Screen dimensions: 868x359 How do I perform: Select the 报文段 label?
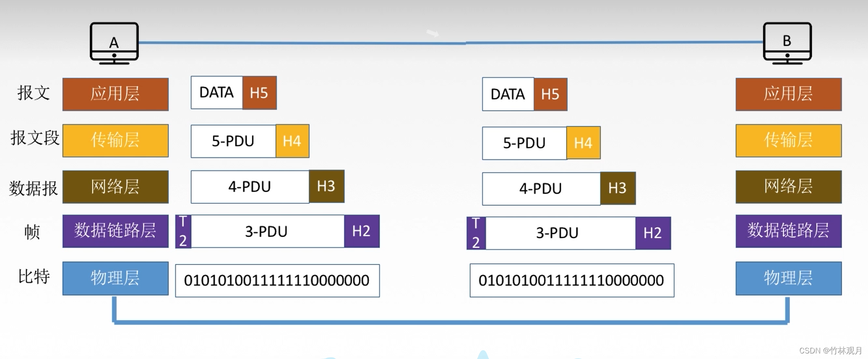(x=35, y=138)
